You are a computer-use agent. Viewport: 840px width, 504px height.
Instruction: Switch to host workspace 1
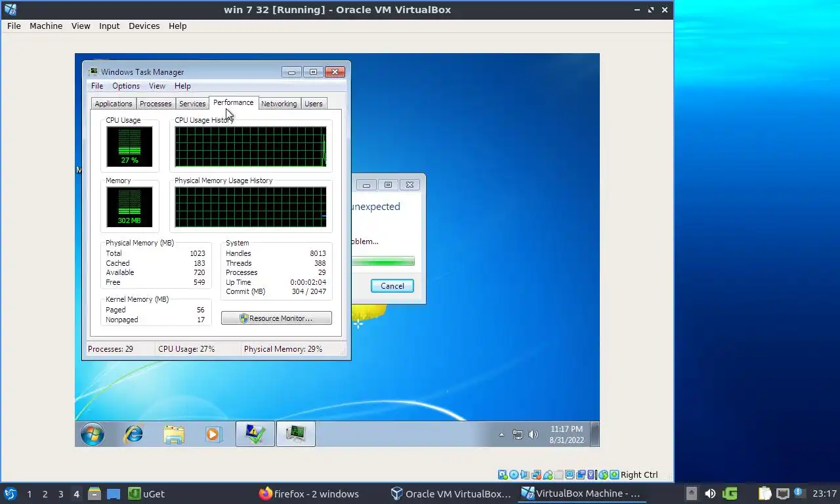coord(29,494)
